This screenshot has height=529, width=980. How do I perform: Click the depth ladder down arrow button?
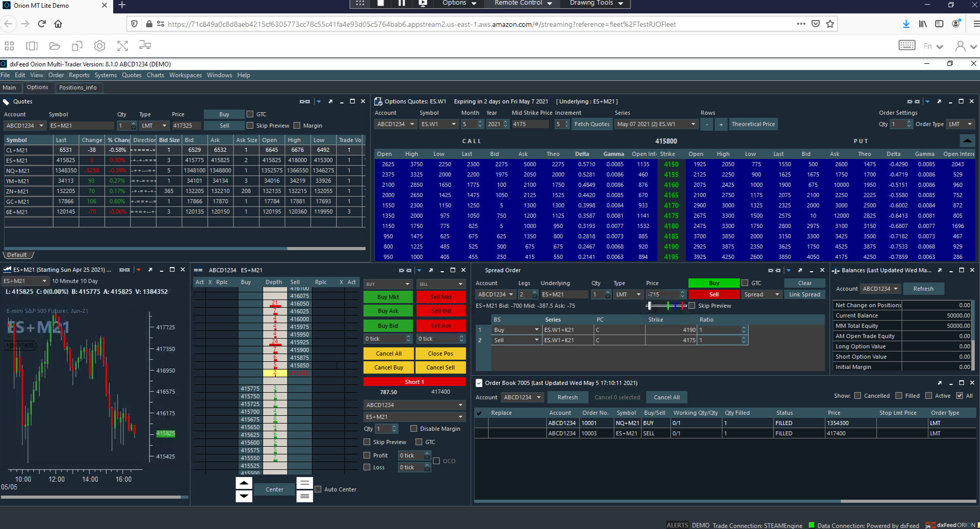pos(244,496)
